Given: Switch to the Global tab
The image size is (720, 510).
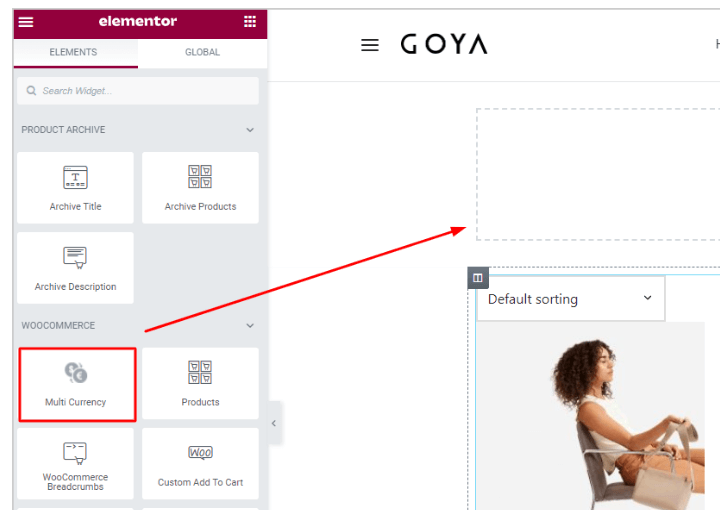Looking at the screenshot, I should [x=202, y=52].
